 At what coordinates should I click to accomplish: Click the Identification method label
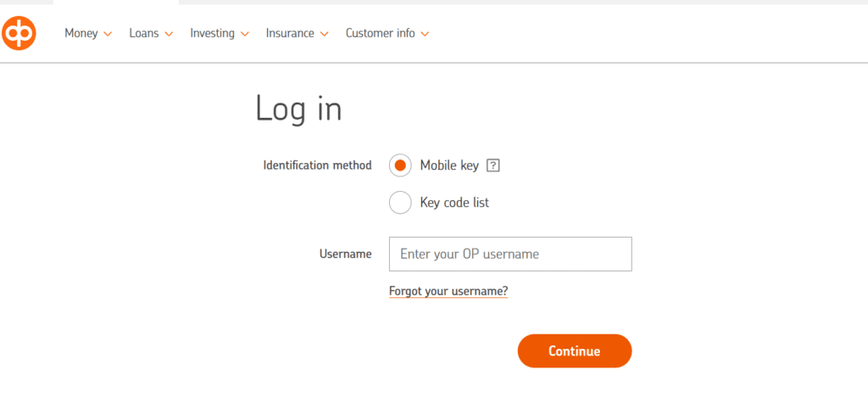[x=317, y=165]
